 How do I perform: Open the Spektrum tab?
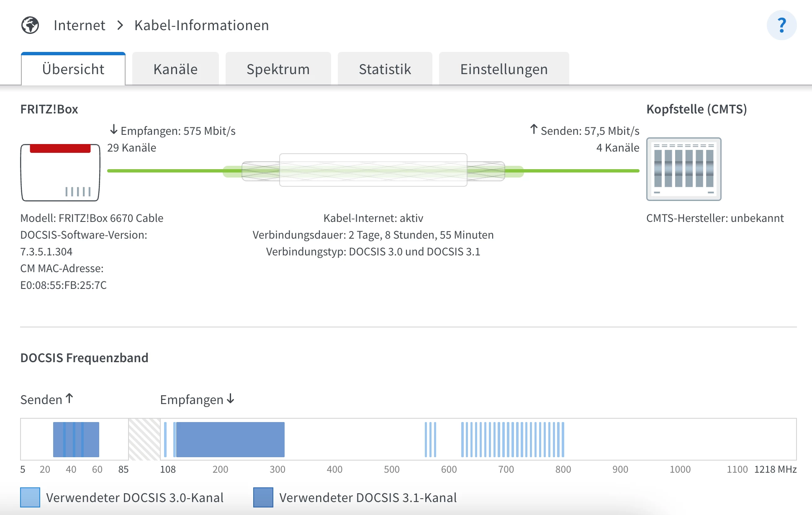click(278, 69)
